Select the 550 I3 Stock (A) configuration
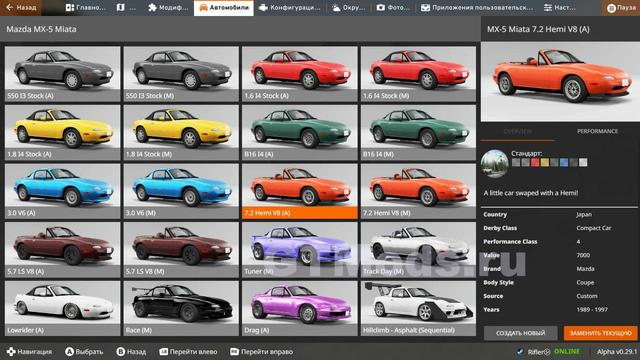This screenshot has width=640, height=360. [x=62, y=74]
